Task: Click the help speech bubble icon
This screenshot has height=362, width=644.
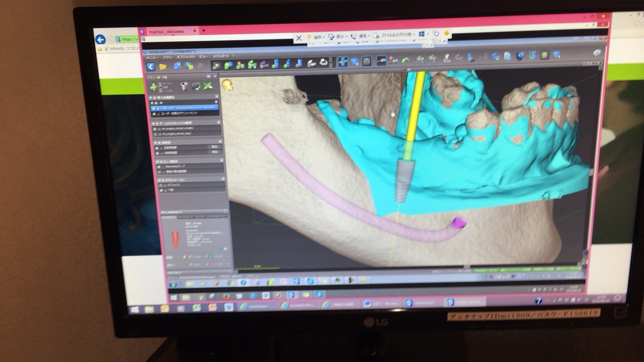Action: pyautogui.click(x=597, y=53)
